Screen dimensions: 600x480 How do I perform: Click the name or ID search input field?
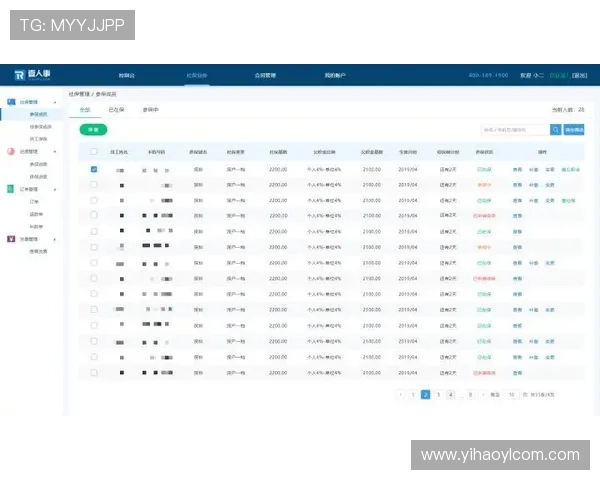pos(514,130)
